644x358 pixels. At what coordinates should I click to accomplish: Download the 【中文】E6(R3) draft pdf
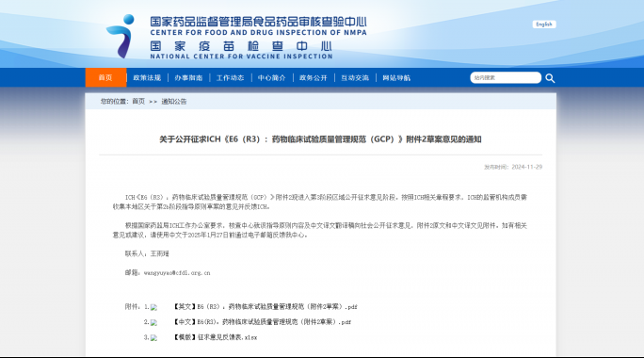point(262,322)
